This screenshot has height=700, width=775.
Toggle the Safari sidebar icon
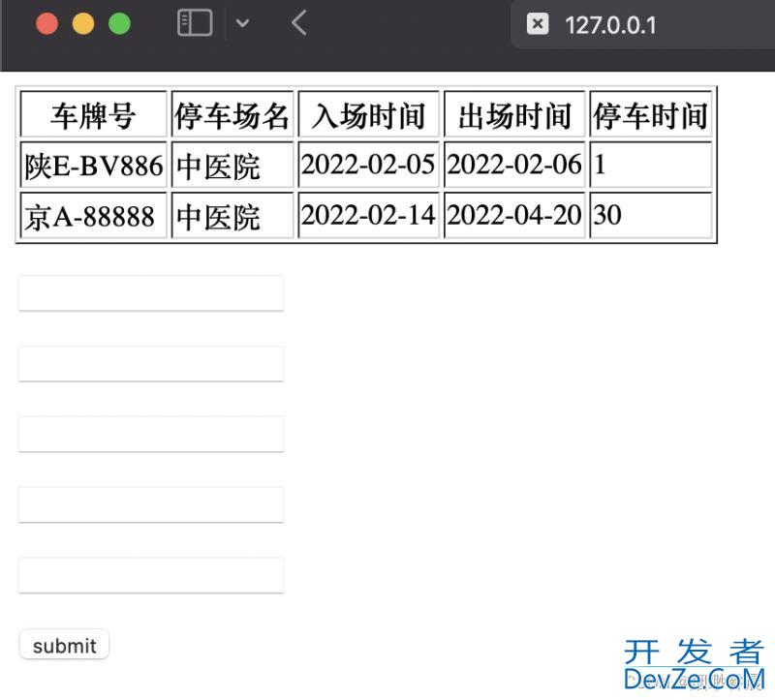(x=195, y=23)
